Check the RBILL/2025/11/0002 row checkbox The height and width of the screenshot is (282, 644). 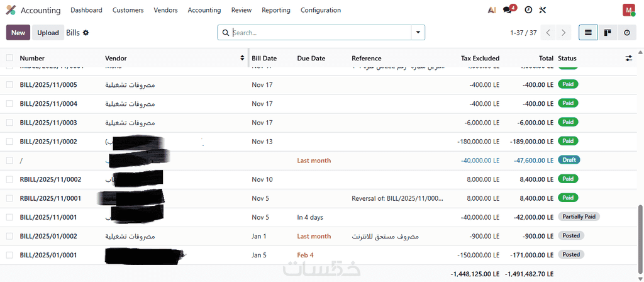point(9,179)
